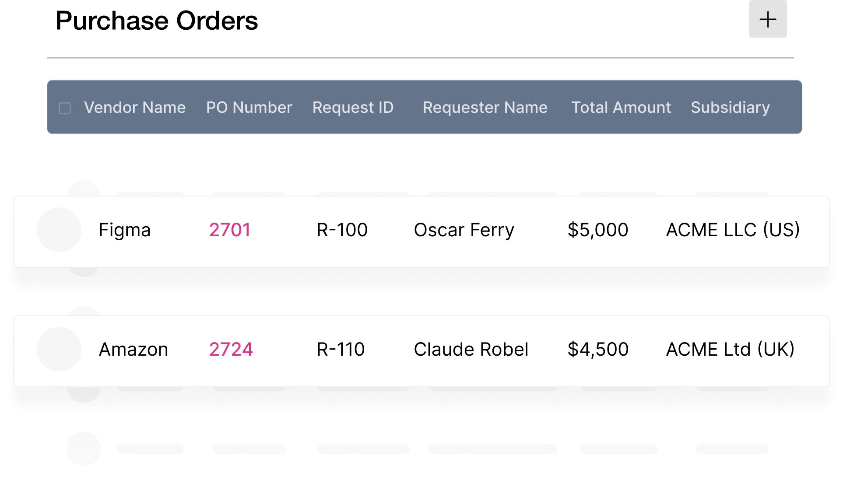
Task: Sort by Total Amount column header
Action: (621, 108)
